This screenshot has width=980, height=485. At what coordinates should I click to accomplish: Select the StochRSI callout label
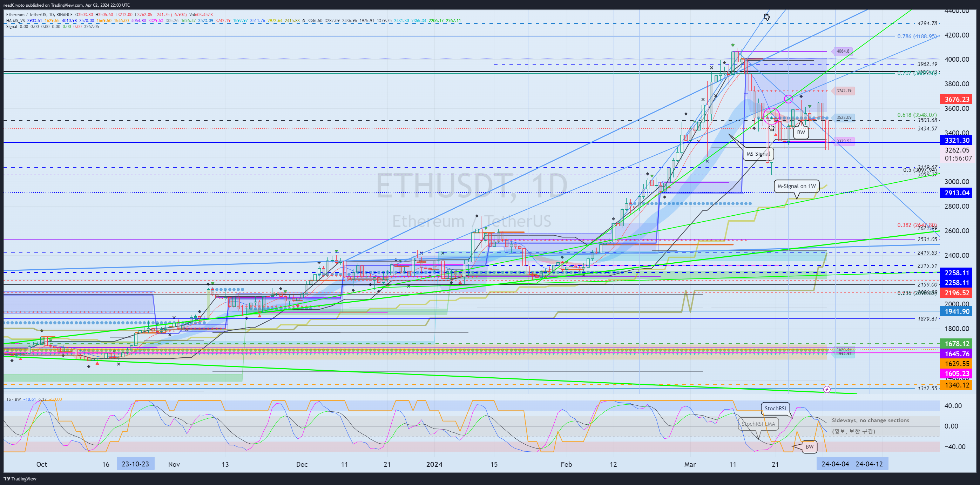[x=775, y=409]
